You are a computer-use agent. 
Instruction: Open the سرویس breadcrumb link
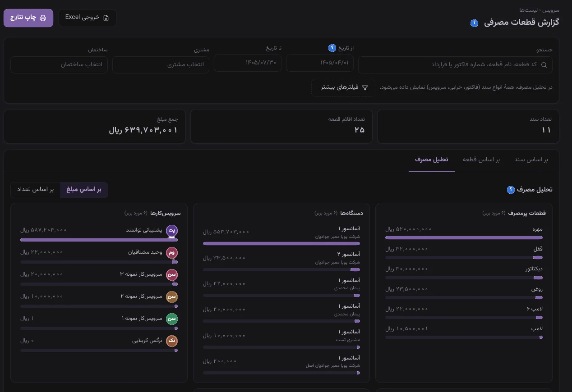(551, 10)
